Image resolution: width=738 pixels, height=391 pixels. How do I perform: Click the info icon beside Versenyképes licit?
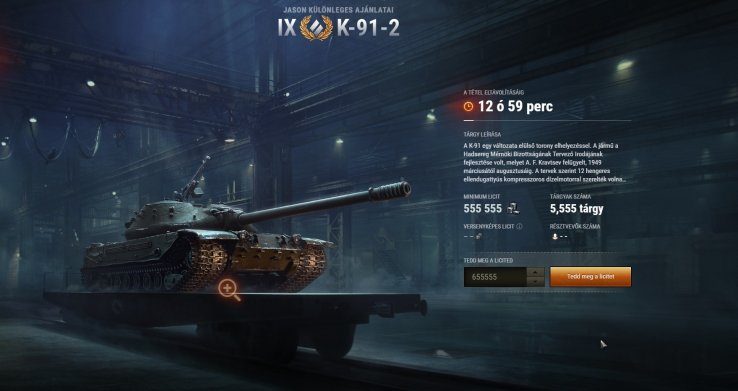(519, 226)
